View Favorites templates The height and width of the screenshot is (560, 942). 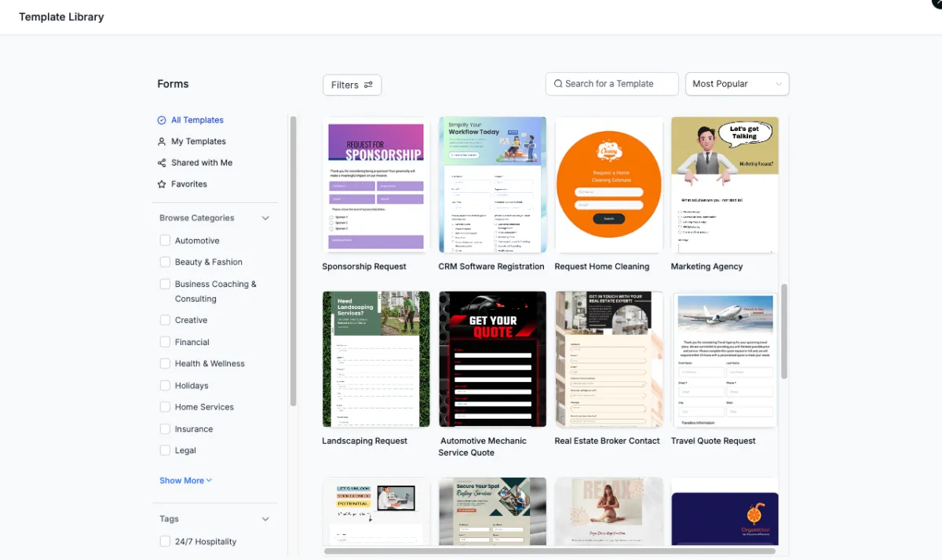coord(189,184)
